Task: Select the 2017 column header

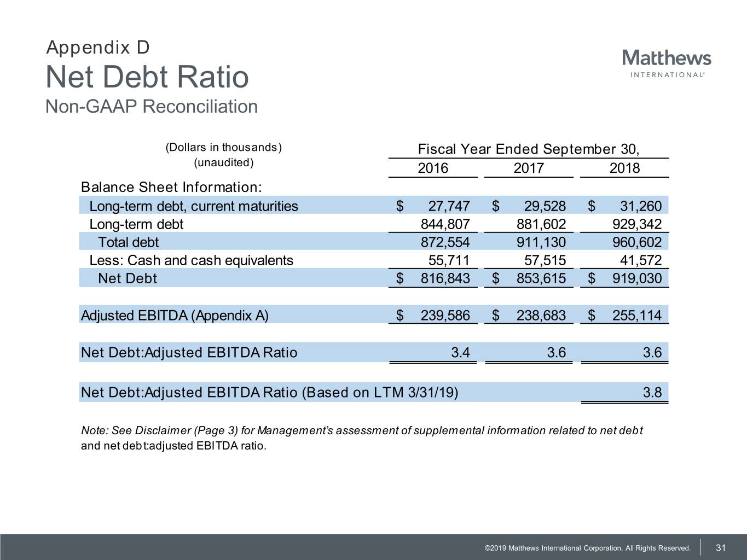Action: [528, 168]
